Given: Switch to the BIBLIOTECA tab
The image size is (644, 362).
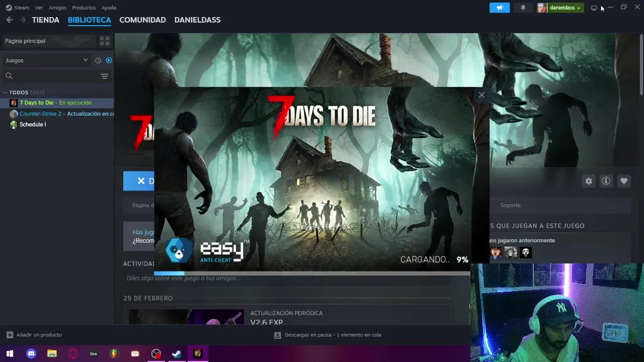Looking at the screenshot, I should coord(89,20).
